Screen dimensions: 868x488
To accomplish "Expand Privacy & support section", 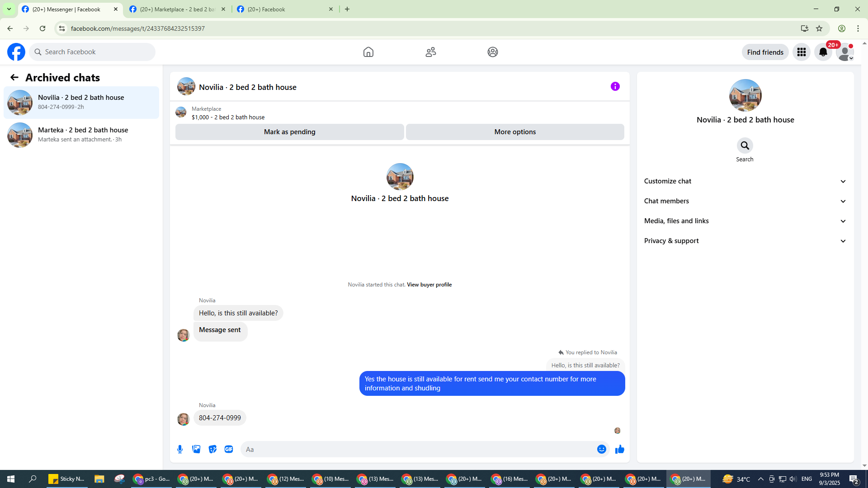I will pos(745,241).
